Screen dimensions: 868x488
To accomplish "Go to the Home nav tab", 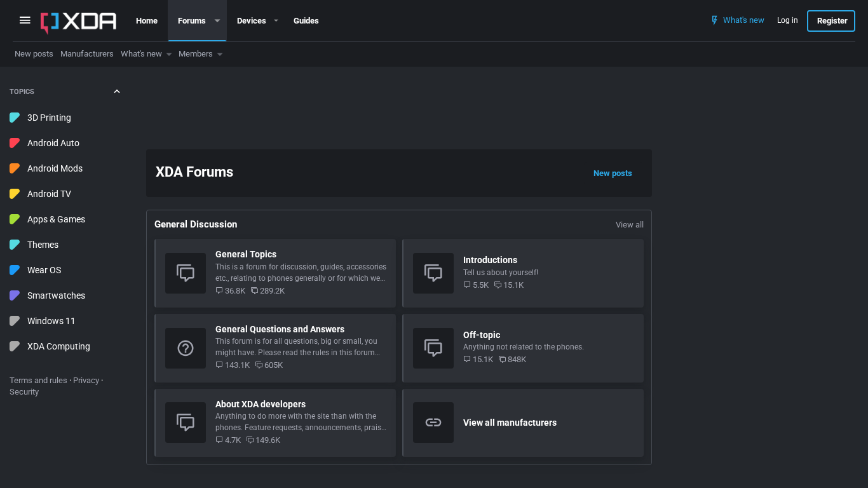I will pos(146,21).
